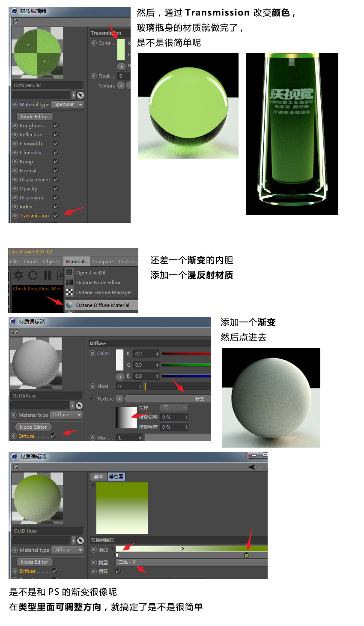The width and height of the screenshot is (364, 626).
Task: Click the light green Transmission color swatch
Action: pos(121,50)
